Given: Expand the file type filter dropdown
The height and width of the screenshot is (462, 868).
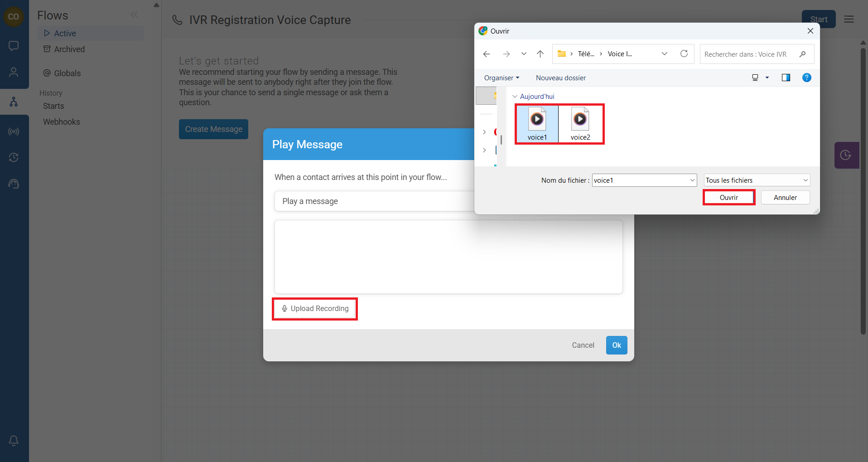Looking at the screenshot, I should tap(757, 180).
